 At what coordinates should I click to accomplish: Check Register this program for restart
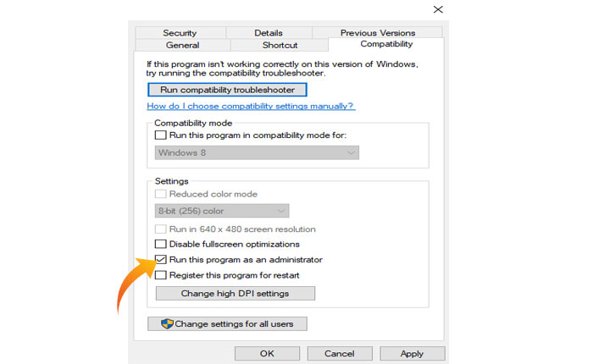161,275
